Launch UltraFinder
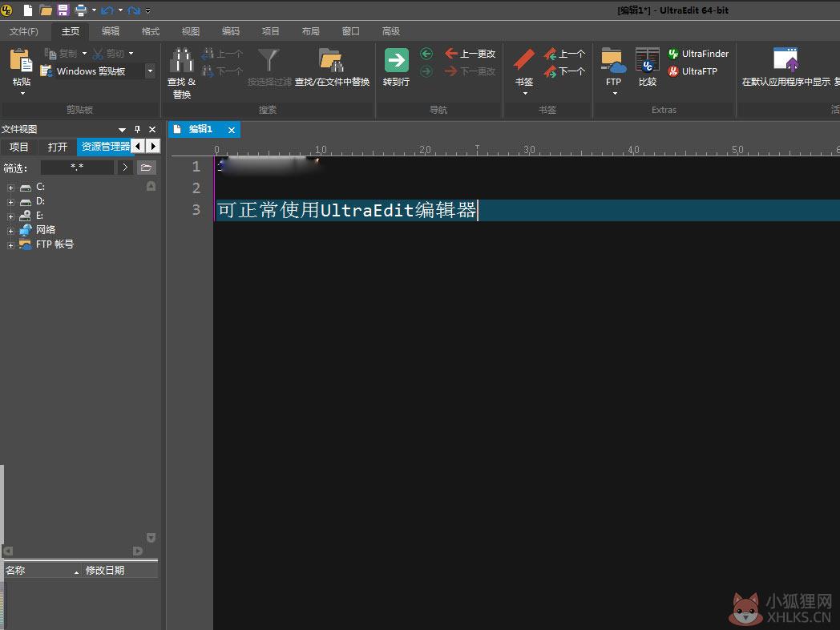Viewport: 840px width, 630px height. pos(698,54)
